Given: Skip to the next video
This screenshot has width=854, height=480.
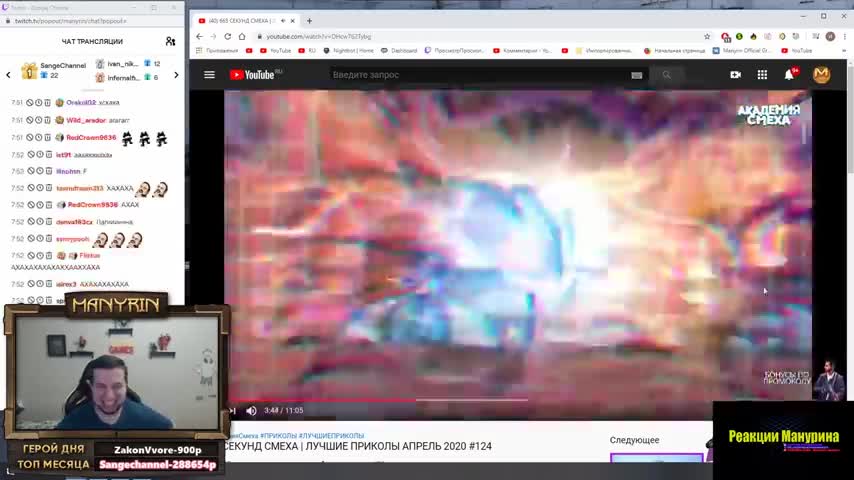Looking at the screenshot, I should coord(233,411).
